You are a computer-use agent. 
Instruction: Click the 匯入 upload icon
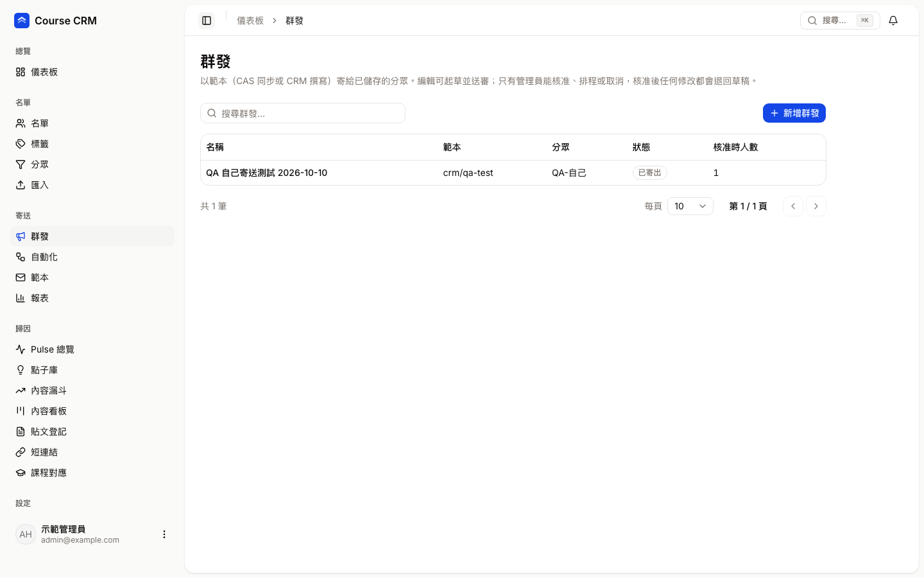click(x=21, y=185)
